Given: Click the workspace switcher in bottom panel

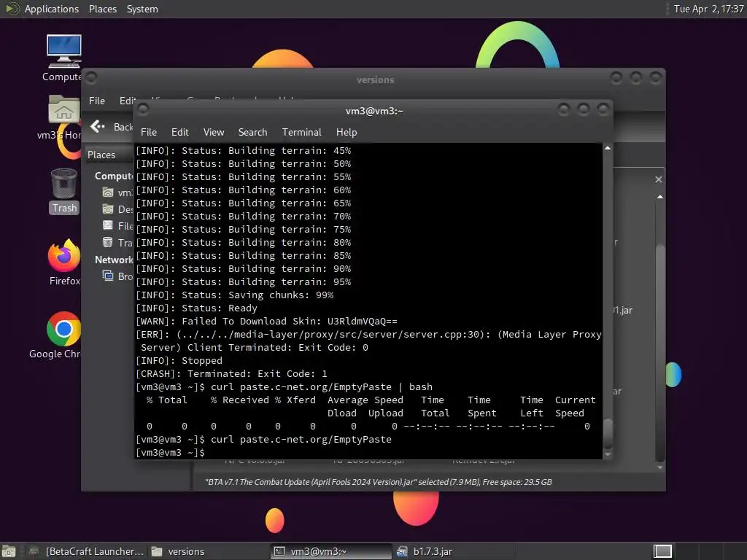Looking at the screenshot, I should click(x=662, y=551).
